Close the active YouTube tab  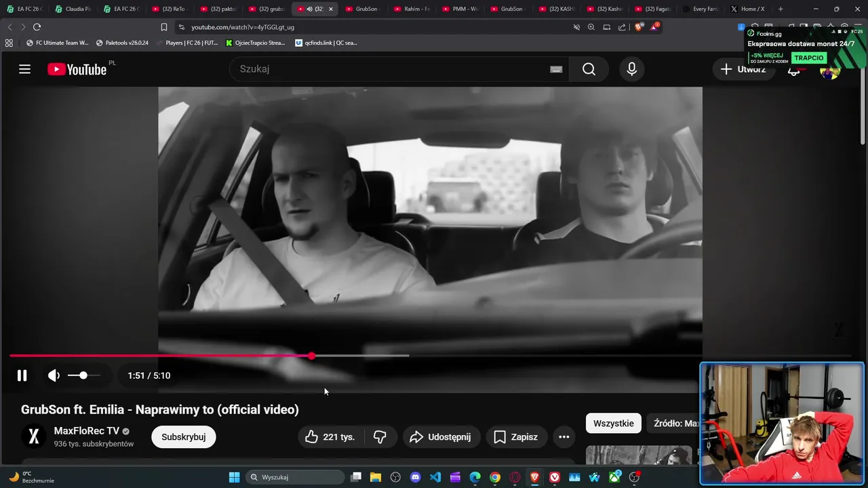pyautogui.click(x=330, y=9)
